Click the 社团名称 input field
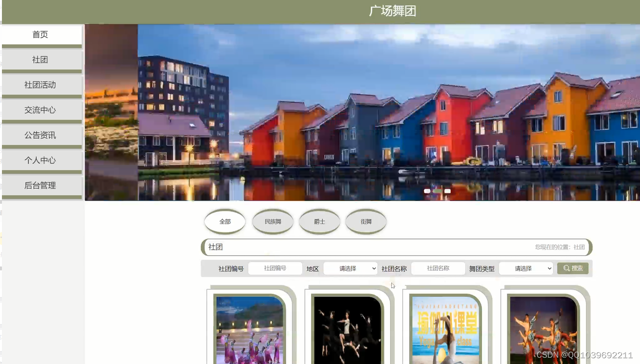The height and width of the screenshot is (364, 640). [x=438, y=268]
